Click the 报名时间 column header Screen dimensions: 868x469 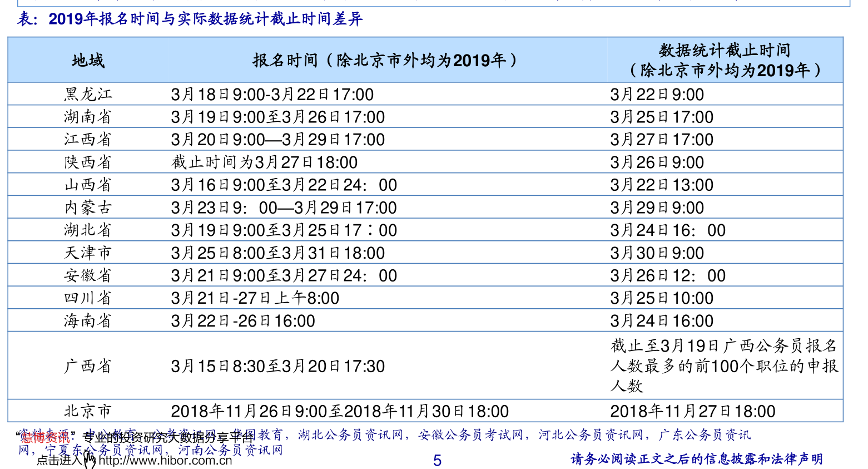pyautogui.click(x=385, y=60)
